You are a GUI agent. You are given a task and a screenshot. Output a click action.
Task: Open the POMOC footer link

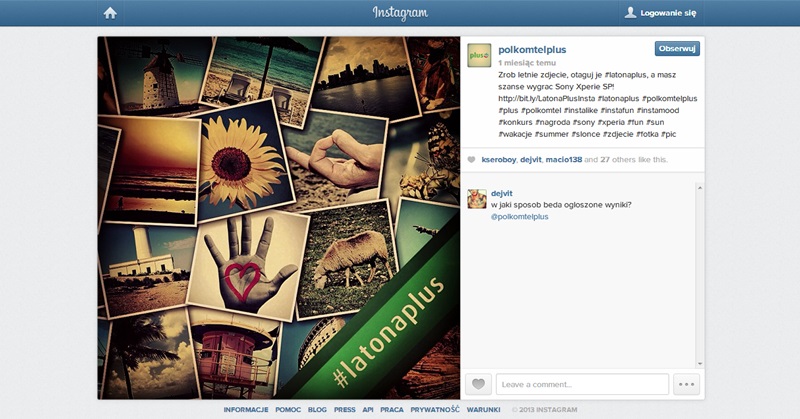point(288,410)
